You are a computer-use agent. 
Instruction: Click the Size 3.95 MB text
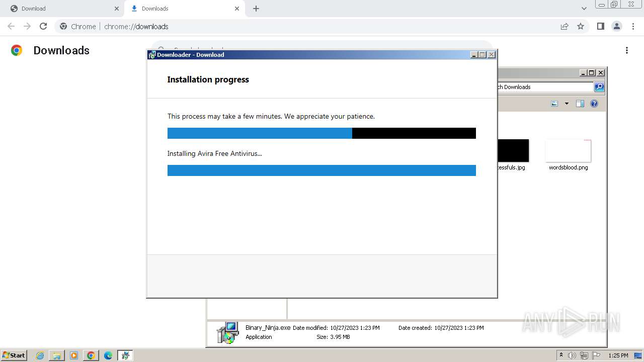(x=333, y=337)
